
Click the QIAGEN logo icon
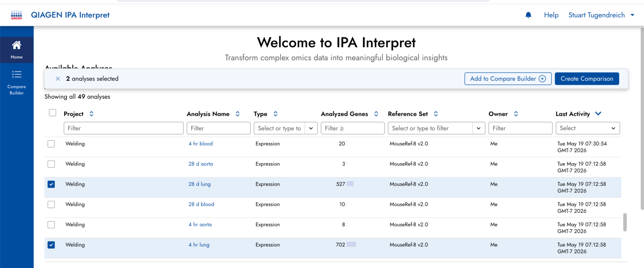point(16,15)
